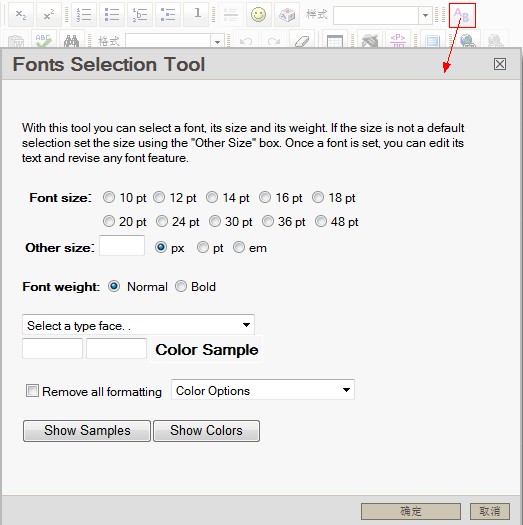Click the superscript toolbar icon

pyautogui.click(x=49, y=15)
